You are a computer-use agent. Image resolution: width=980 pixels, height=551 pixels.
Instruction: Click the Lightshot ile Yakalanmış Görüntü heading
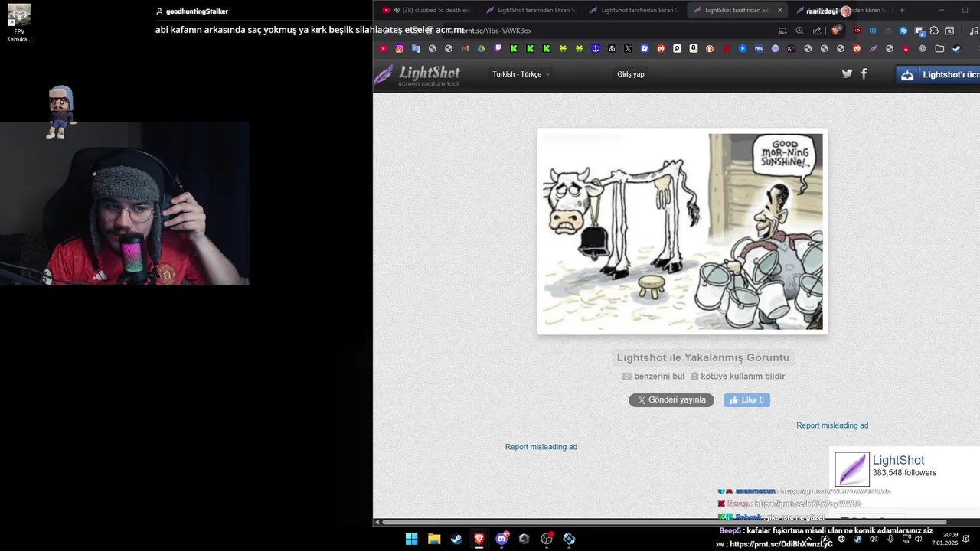pos(703,357)
